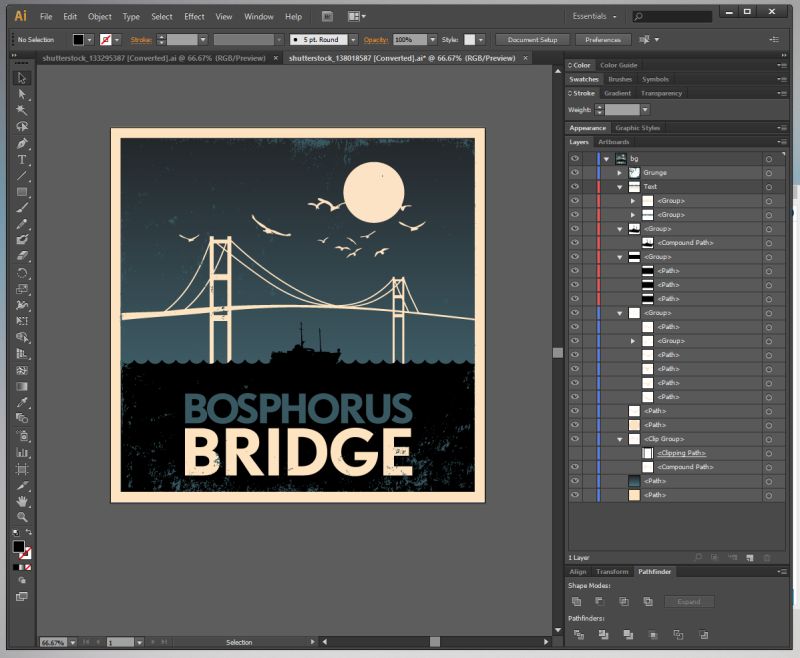
Task: Toggle visibility of the Grunge layer
Action: tap(573, 172)
